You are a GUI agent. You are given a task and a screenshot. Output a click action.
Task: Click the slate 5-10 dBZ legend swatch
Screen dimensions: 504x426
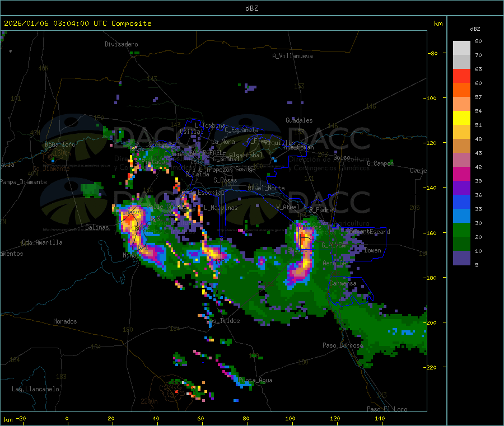coord(461,258)
